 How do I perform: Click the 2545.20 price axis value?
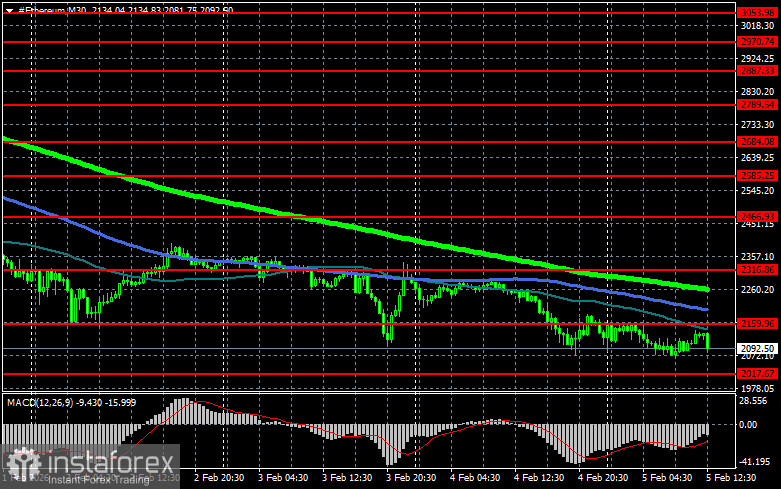coord(758,191)
